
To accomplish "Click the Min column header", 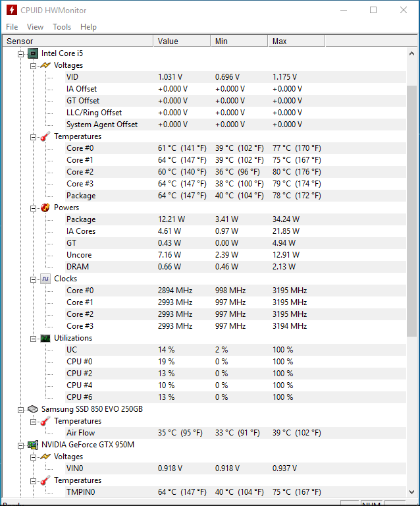I will 240,42.
